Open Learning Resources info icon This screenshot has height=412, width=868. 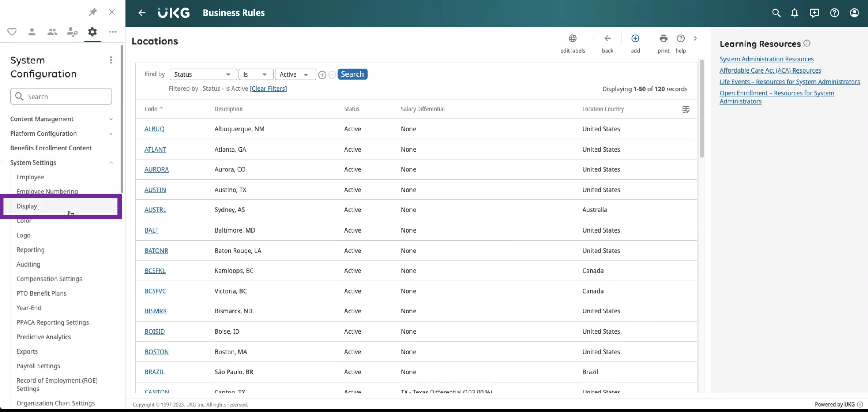[x=807, y=44]
